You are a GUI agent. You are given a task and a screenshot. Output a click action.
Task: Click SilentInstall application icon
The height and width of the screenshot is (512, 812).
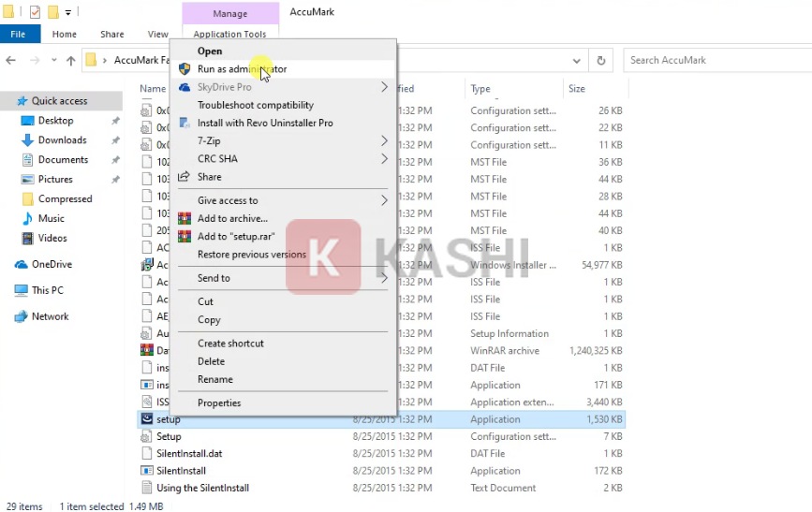147,471
